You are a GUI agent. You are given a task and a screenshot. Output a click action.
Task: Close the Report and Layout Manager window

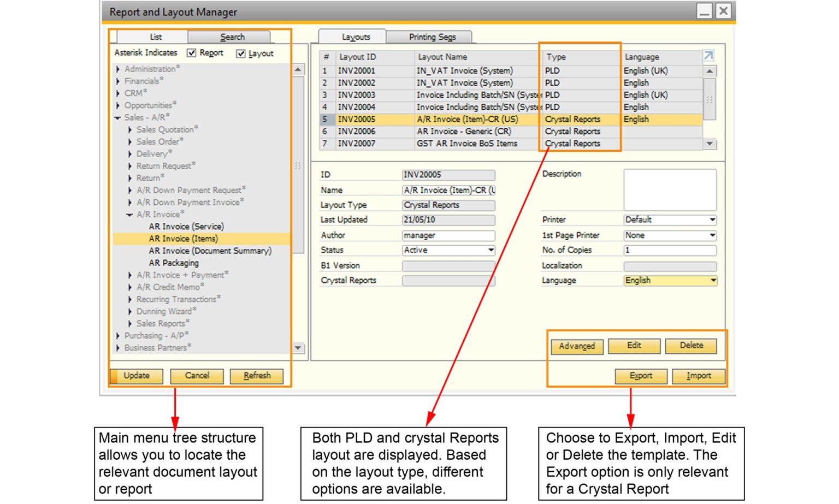pos(723,11)
